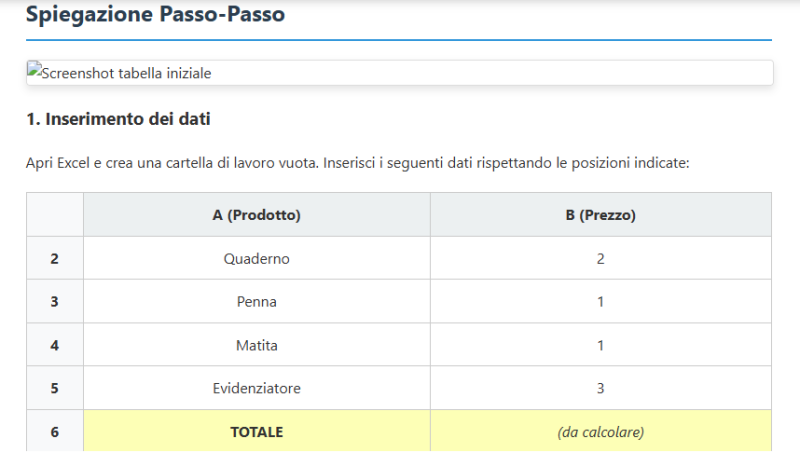Click the 'Penna' product cell
This screenshot has width=800, height=466.
point(257,302)
